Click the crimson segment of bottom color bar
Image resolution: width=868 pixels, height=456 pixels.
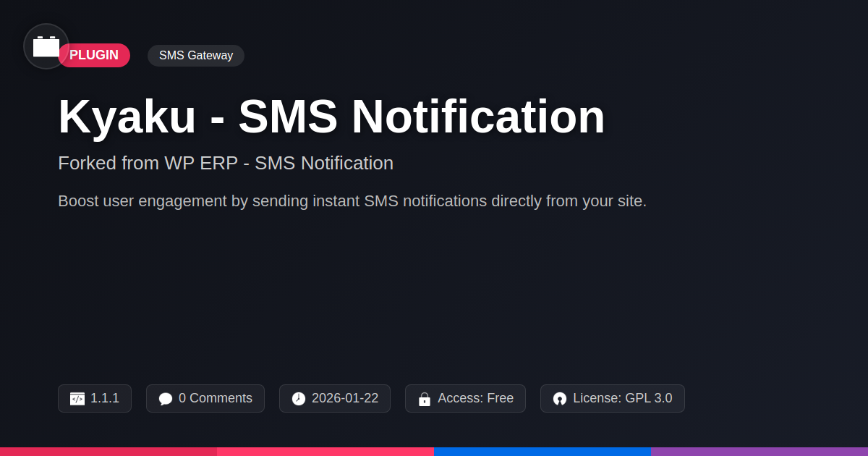tap(109, 452)
